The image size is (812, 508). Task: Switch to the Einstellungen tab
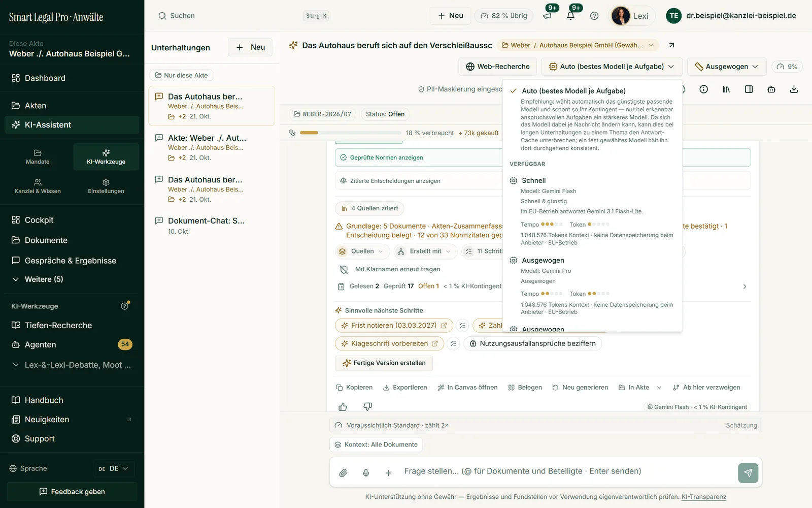(106, 186)
